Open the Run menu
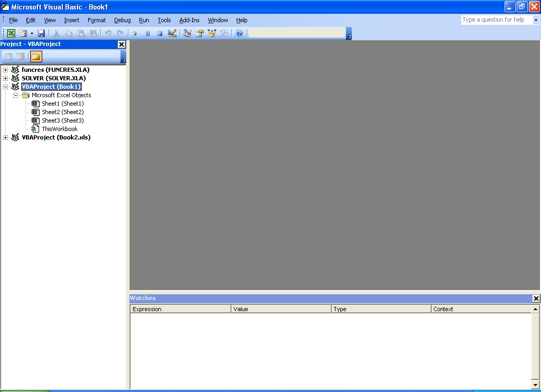The height and width of the screenshot is (392, 541). 144,20
